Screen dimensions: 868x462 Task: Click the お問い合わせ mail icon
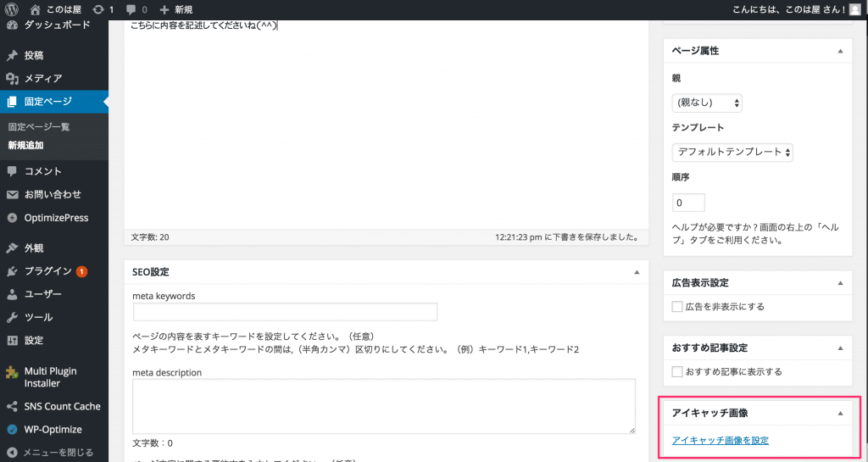[x=12, y=195]
